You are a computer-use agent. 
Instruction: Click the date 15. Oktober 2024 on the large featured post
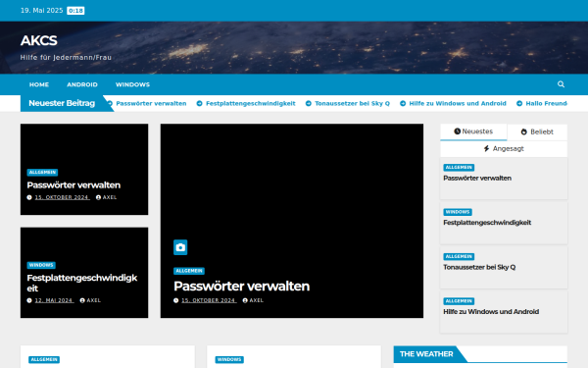pos(209,300)
